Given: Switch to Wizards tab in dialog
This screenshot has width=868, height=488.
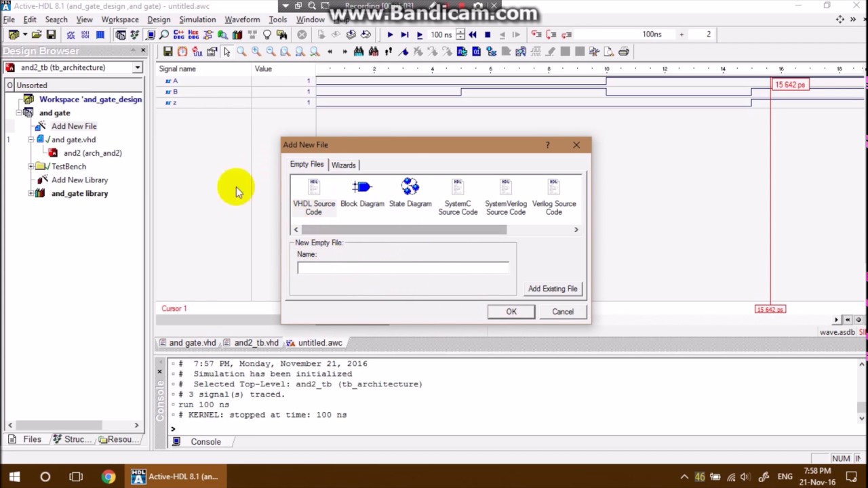Looking at the screenshot, I should coord(343,165).
